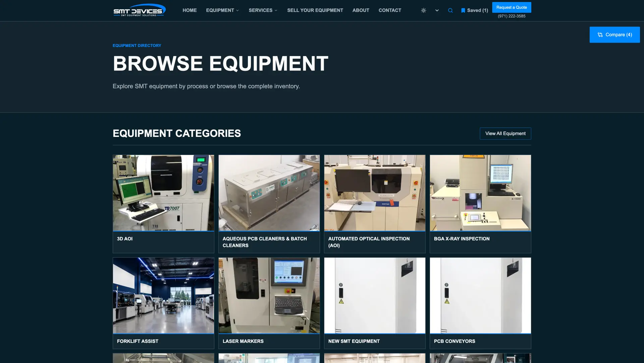Click the Request a Quote button
The height and width of the screenshot is (363, 644).
coord(512,7)
